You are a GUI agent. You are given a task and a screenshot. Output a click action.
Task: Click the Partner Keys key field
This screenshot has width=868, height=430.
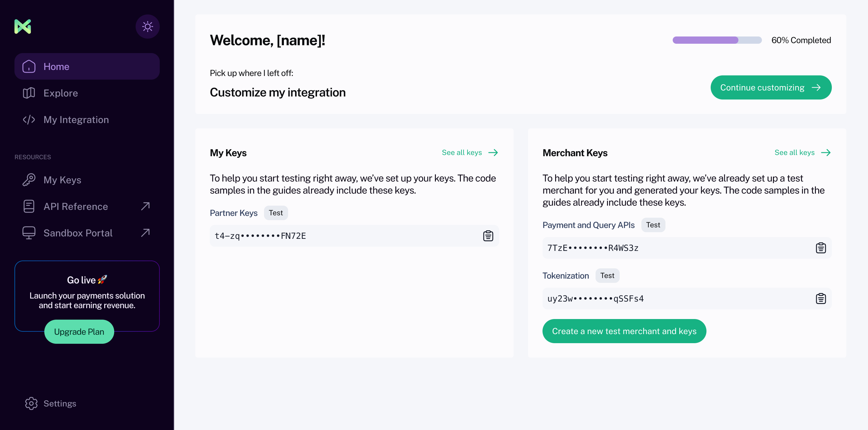click(x=354, y=236)
